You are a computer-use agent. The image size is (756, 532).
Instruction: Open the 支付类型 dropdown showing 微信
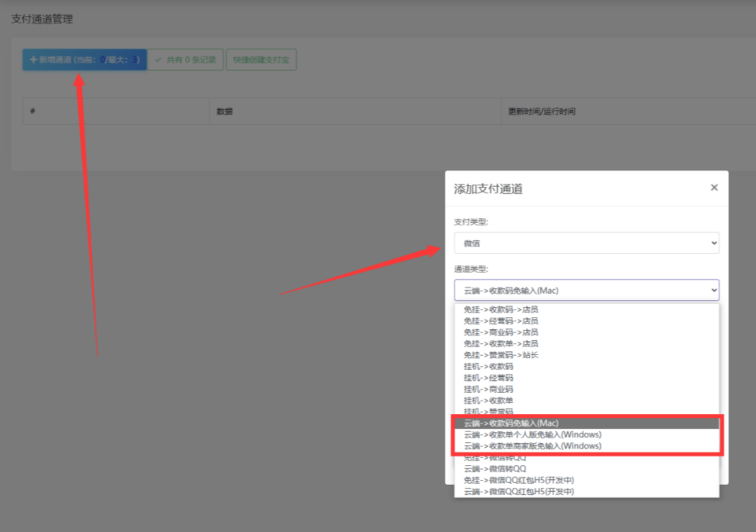(x=586, y=243)
